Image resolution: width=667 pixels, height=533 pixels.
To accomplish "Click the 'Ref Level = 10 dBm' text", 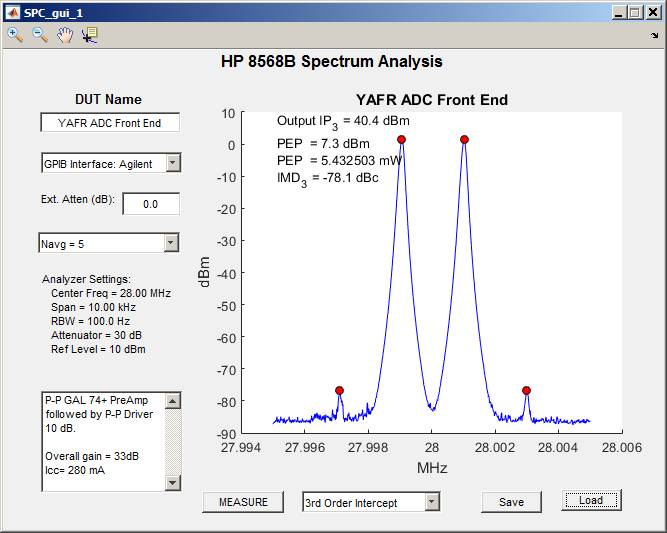I will click(98, 349).
